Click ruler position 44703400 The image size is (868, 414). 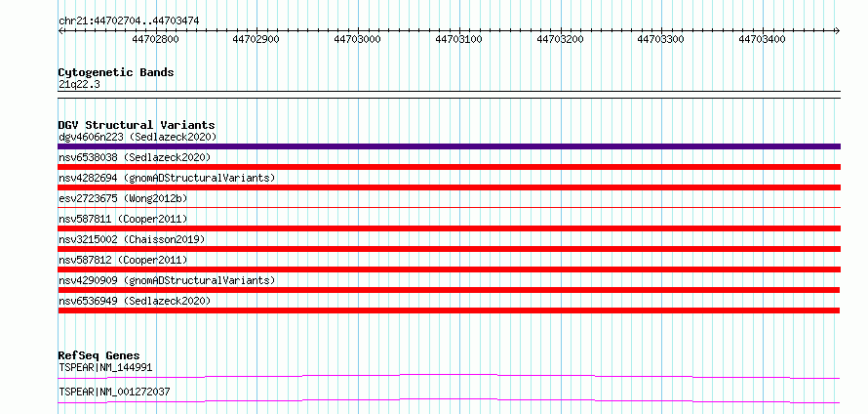tap(763, 40)
